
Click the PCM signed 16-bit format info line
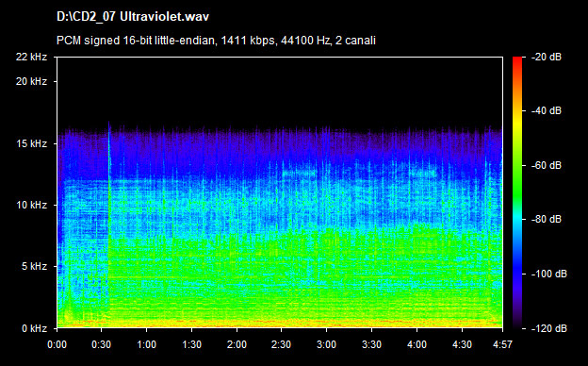[216, 41]
